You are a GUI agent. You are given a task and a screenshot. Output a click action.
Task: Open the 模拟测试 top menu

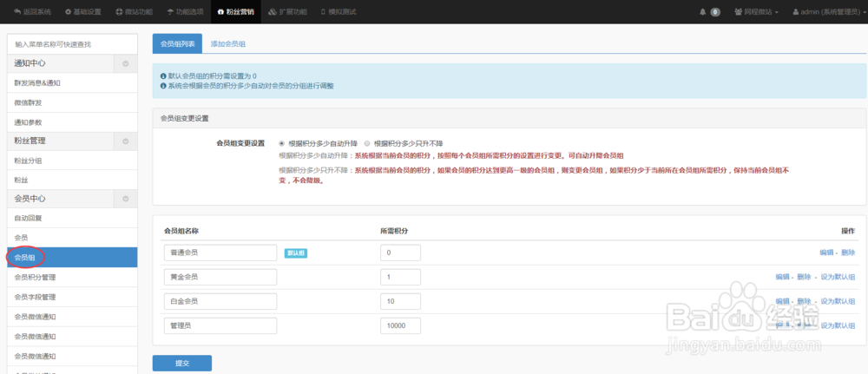338,11
